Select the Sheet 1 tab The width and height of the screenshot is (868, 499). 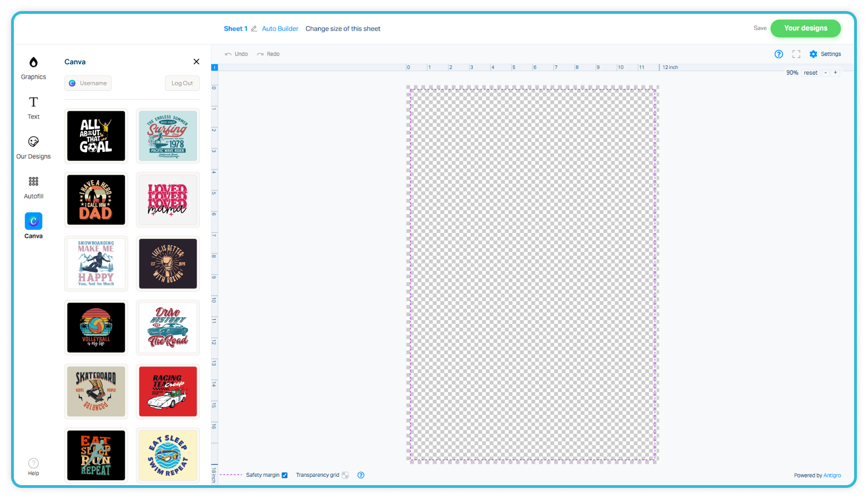(x=235, y=29)
